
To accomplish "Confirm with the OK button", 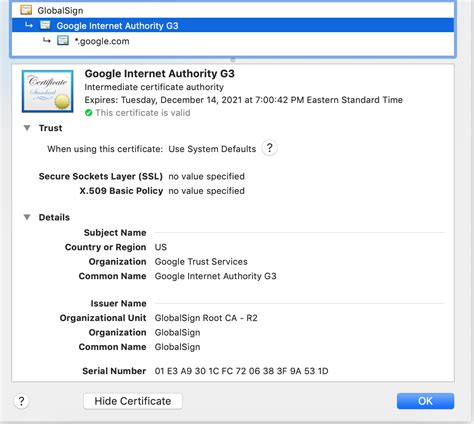I will pyautogui.click(x=425, y=401).
